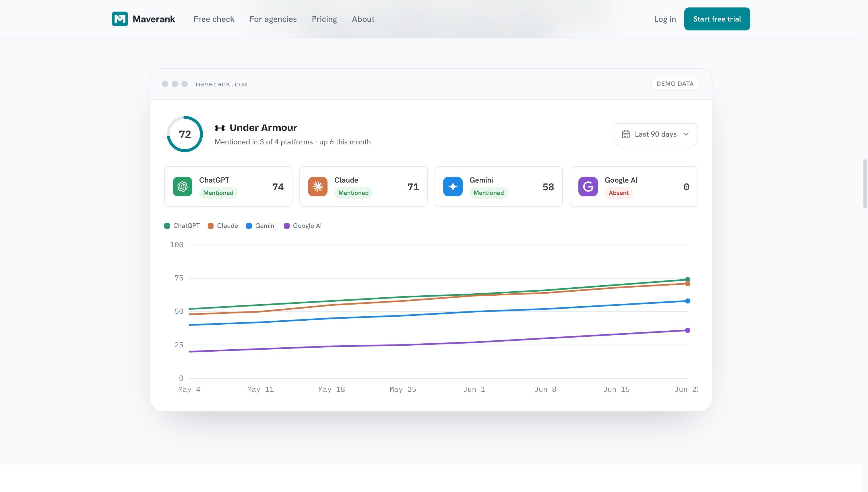Click the Gemini platform icon

point(453,187)
